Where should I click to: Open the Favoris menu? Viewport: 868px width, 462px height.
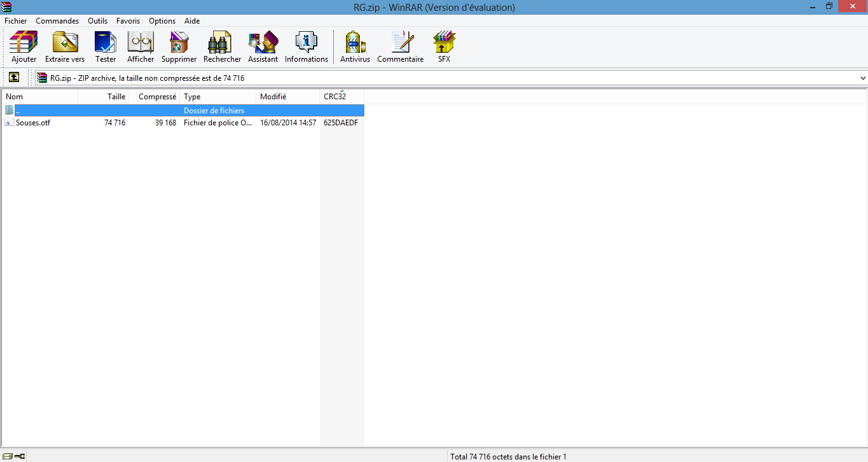[x=128, y=21]
